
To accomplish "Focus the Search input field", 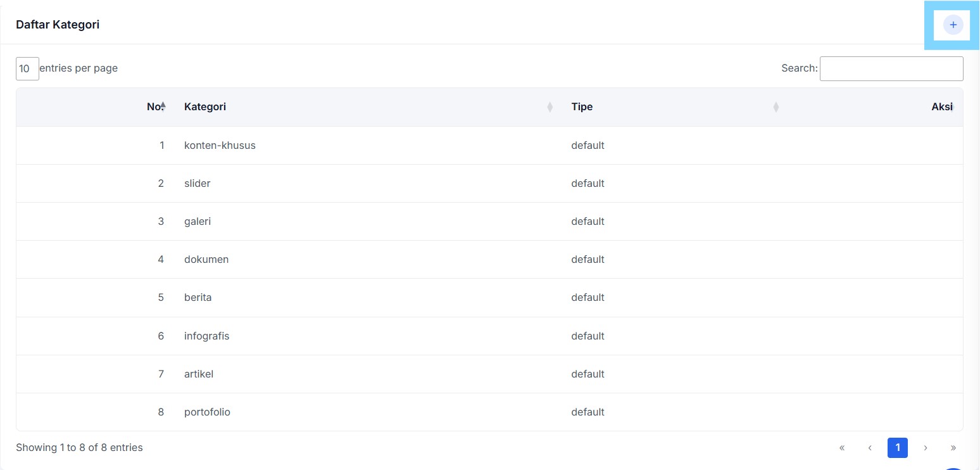I will [891, 68].
